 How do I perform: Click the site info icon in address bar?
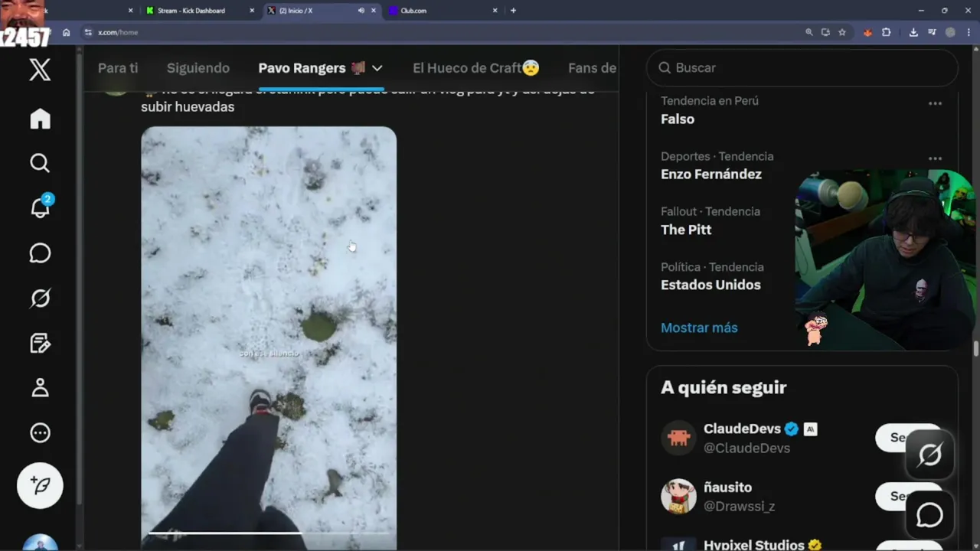(88, 32)
